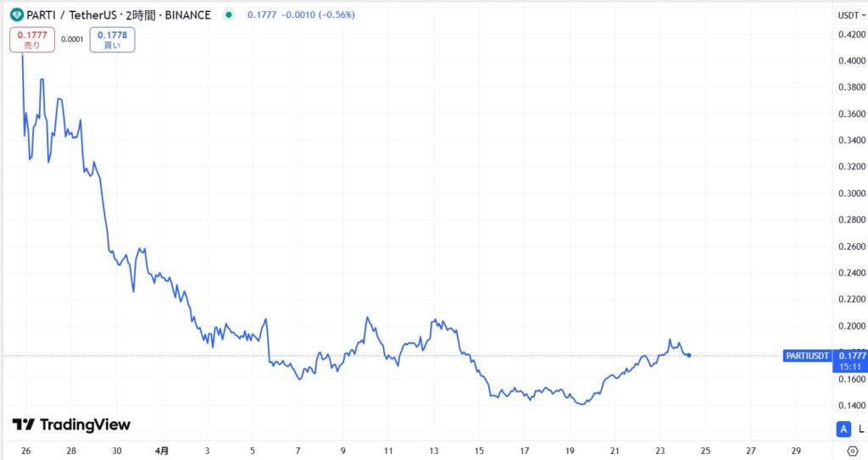Click date 28 on time axis

click(71, 451)
